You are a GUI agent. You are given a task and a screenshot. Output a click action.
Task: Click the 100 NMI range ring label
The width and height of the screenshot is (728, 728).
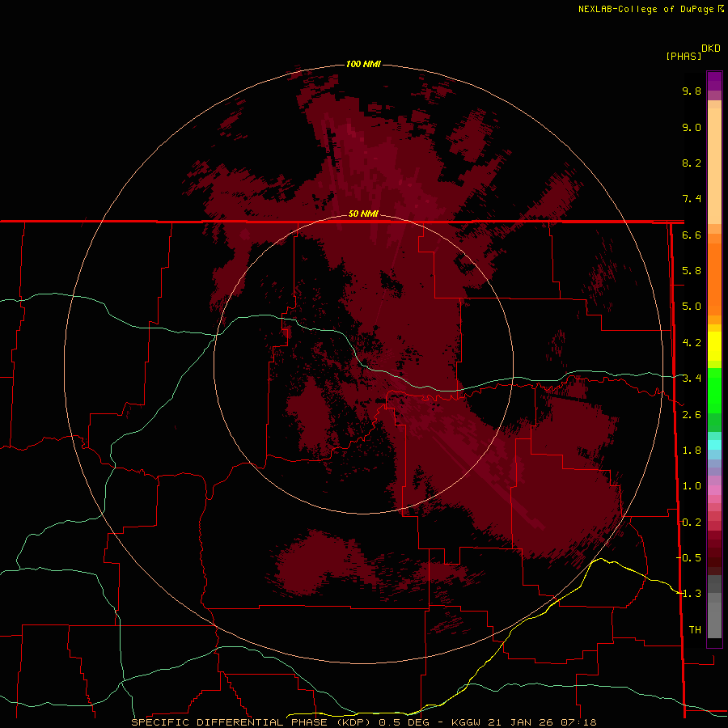pyautogui.click(x=363, y=64)
